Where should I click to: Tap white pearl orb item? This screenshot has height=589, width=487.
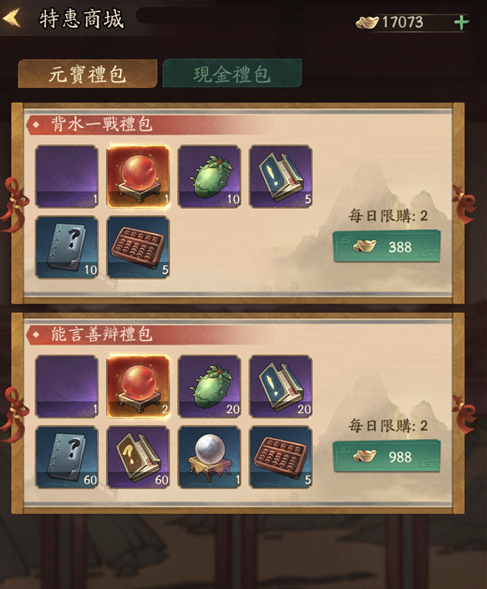pos(209,457)
